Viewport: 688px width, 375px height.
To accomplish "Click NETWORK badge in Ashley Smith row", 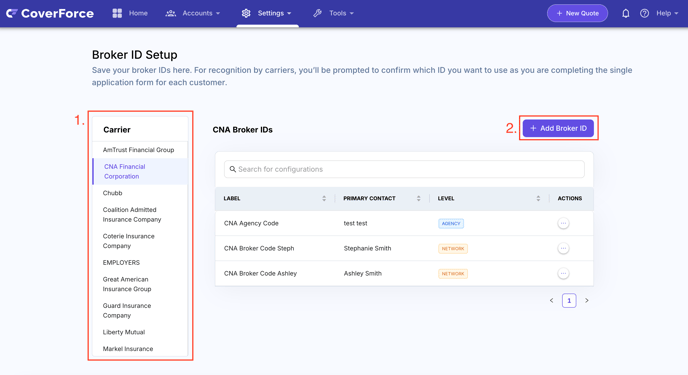I will [453, 274].
